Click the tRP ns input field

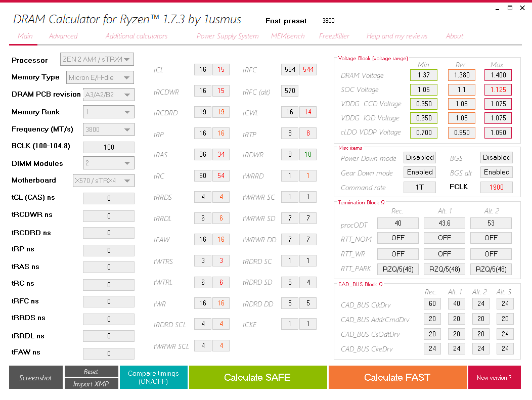[x=109, y=250]
